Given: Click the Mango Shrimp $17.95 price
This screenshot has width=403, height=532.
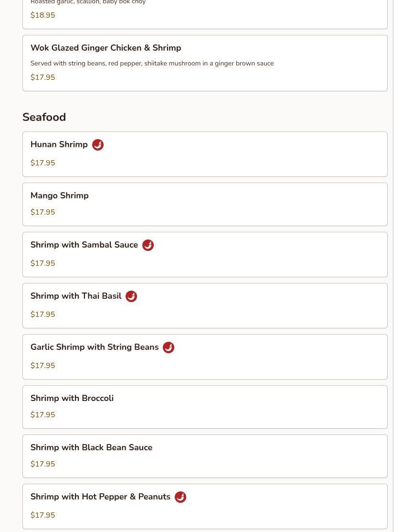Looking at the screenshot, I should (x=43, y=212).
